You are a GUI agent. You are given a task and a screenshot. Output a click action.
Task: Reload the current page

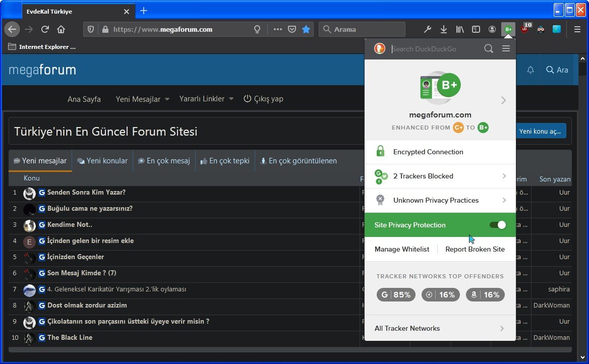click(x=45, y=29)
